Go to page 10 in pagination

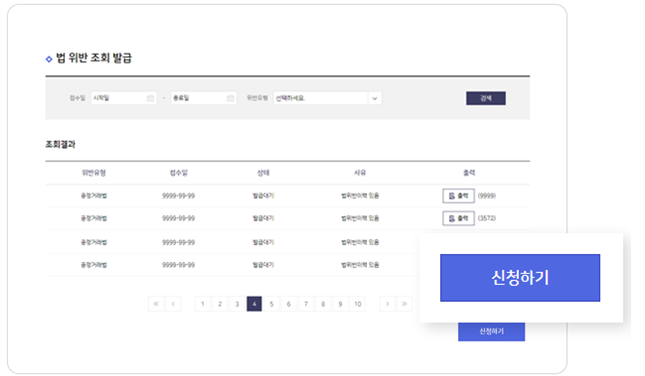[x=358, y=304]
